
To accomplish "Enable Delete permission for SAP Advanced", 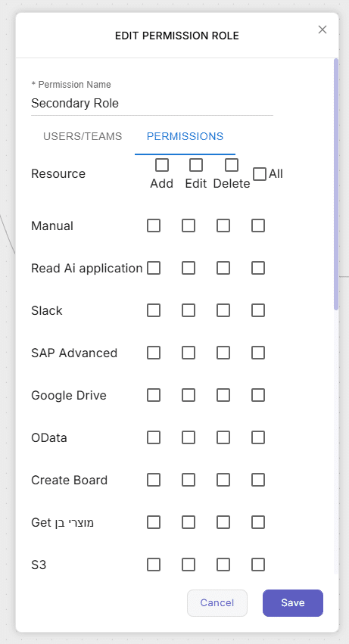I will (223, 353).
